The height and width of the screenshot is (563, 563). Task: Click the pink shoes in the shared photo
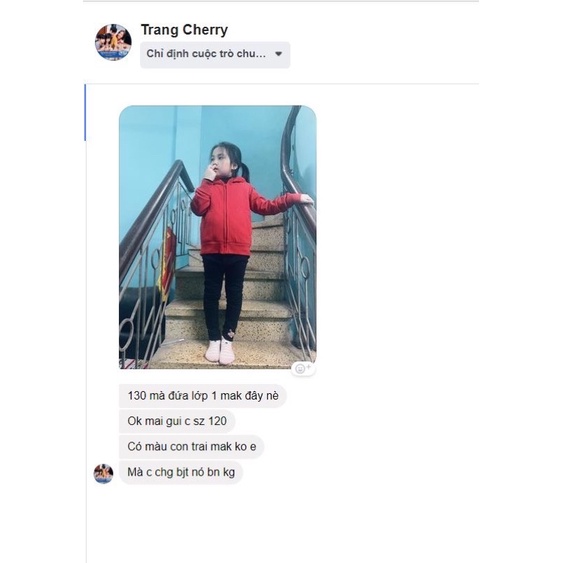click(220, 352)
